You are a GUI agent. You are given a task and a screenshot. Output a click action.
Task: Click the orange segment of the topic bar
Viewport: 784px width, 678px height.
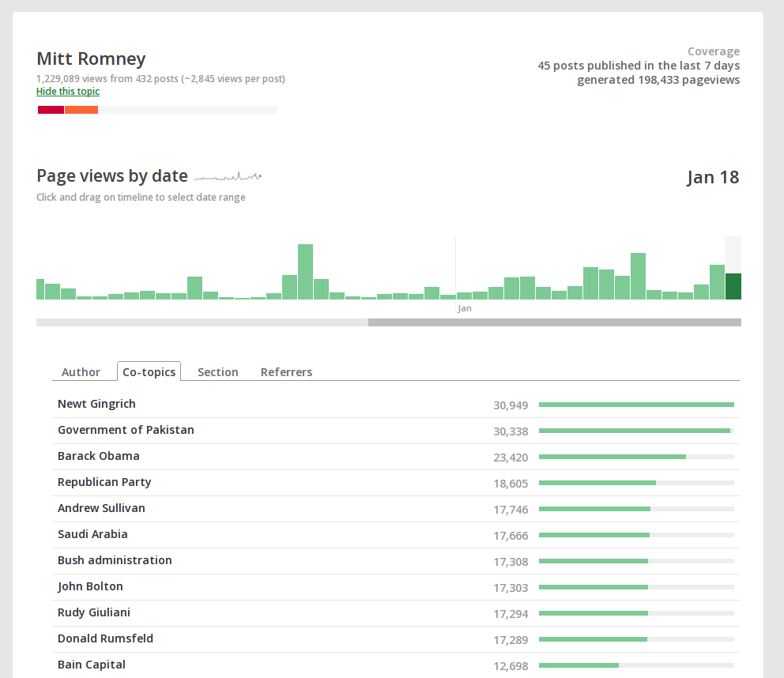click(81, 110)
